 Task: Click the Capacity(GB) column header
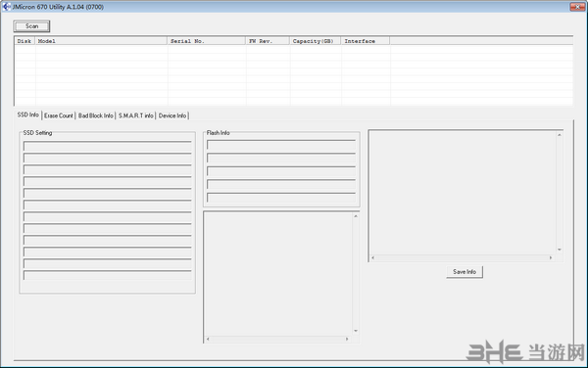point(316,41)
